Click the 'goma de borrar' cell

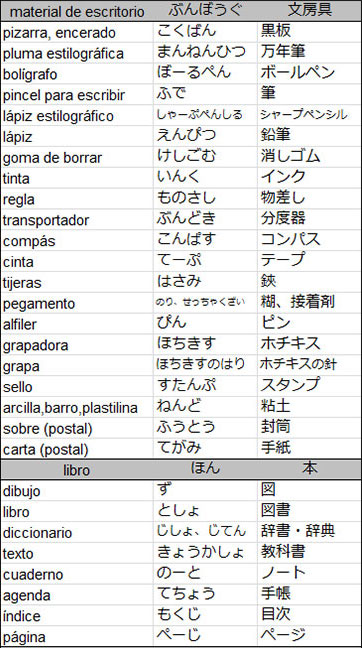(x=77, y=157)
